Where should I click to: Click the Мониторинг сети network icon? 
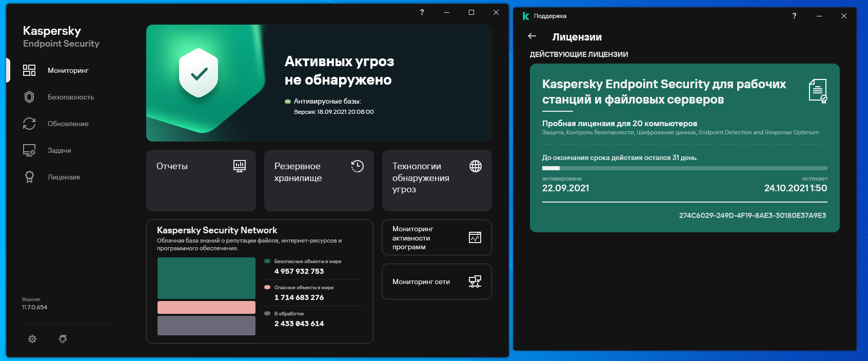pos(475,282)
